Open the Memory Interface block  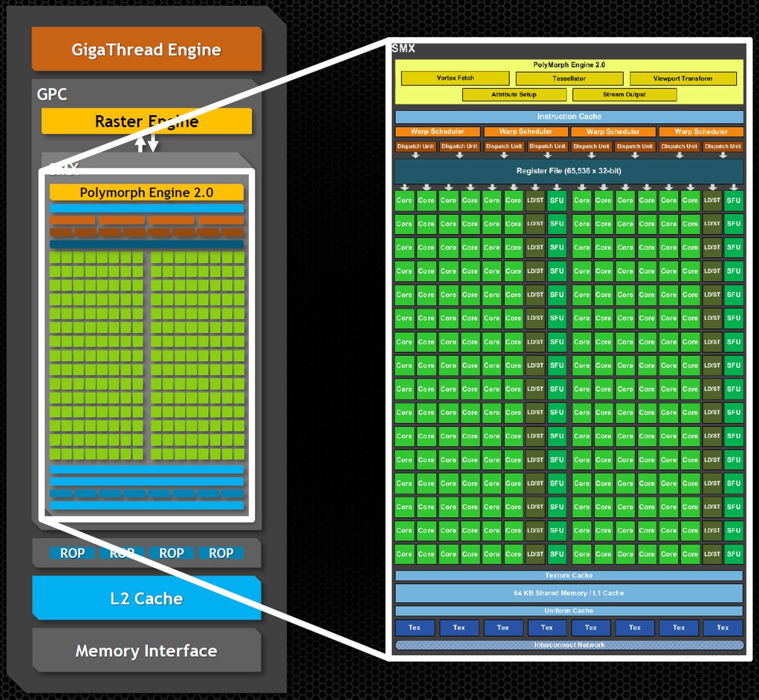[x=146, y=651]
